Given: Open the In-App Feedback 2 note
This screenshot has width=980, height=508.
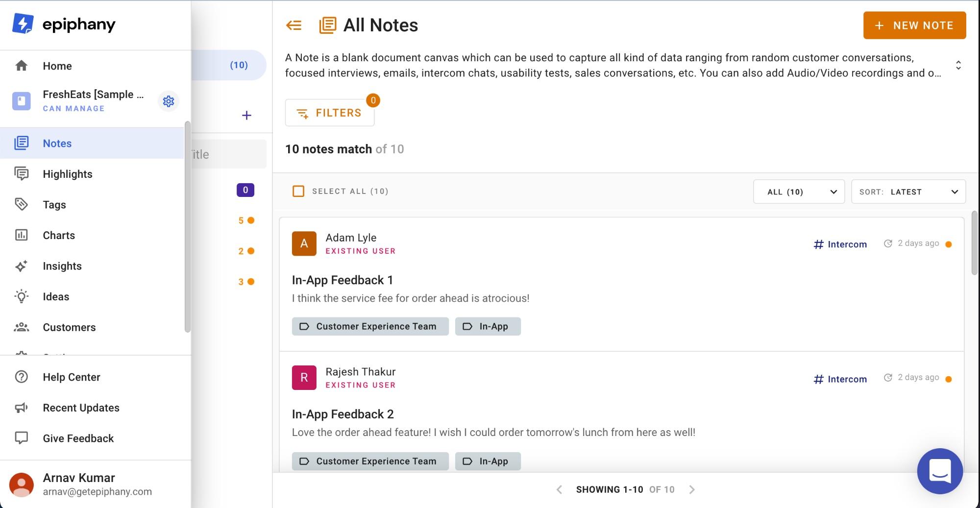Looking at the screenshot, I should point(343,414).
